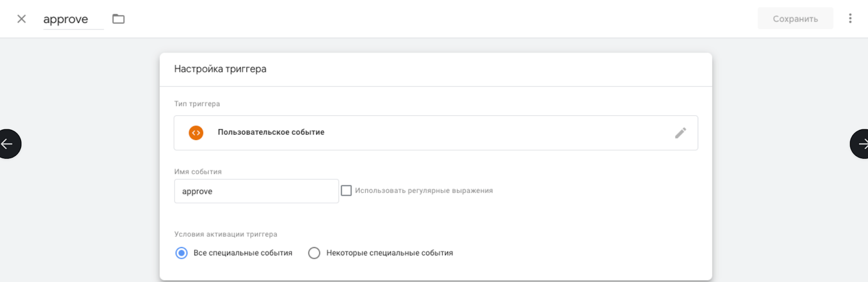Enable the "Использовать регулярные выражения" checkbox
Image resolution: width=868 pixels, height=282 pixels.
click(346, 191)
